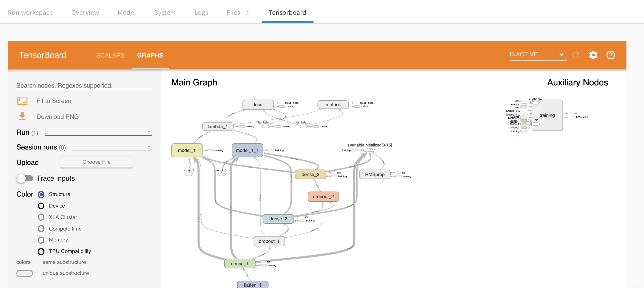Screen dimensions: 644x288
Task: Click the training node under Auxiliary Nodes
Action: 547,115
